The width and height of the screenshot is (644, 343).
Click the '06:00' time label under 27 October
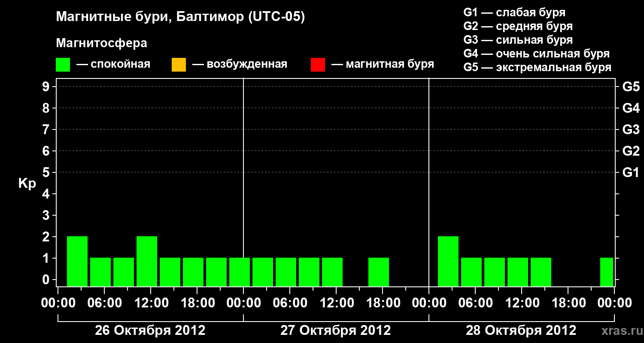click(x=290, y=304)
